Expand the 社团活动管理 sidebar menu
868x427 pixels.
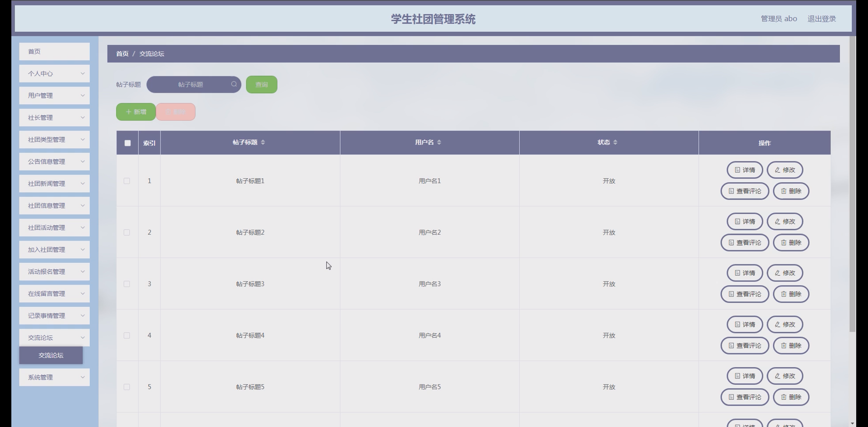54,228
